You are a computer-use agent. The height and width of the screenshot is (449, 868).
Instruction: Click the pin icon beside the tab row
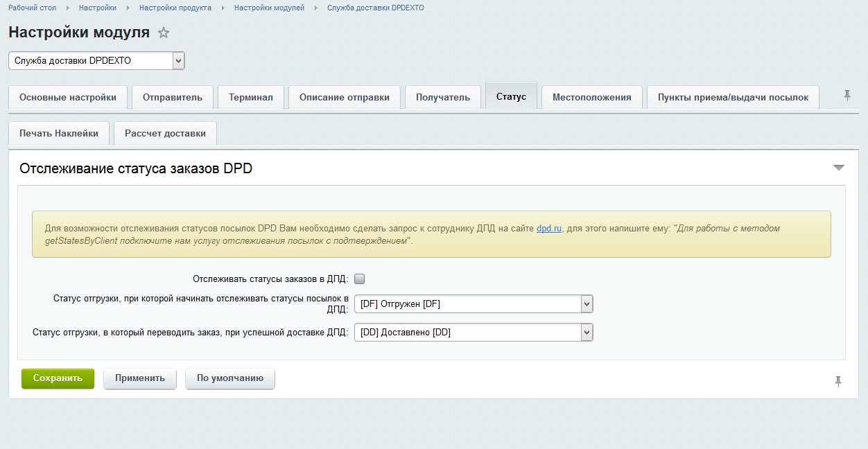(x=847, y=96)
